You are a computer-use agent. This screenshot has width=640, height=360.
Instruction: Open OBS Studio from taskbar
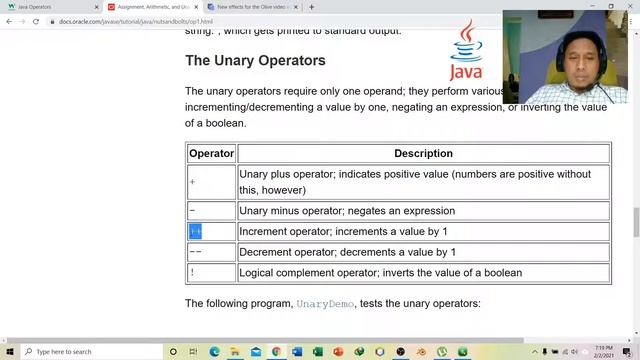pos(400,351)
